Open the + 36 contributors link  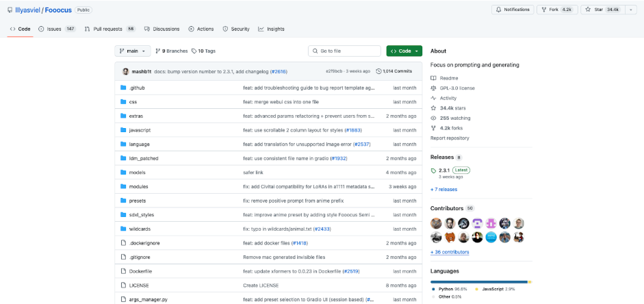(450, 252)
